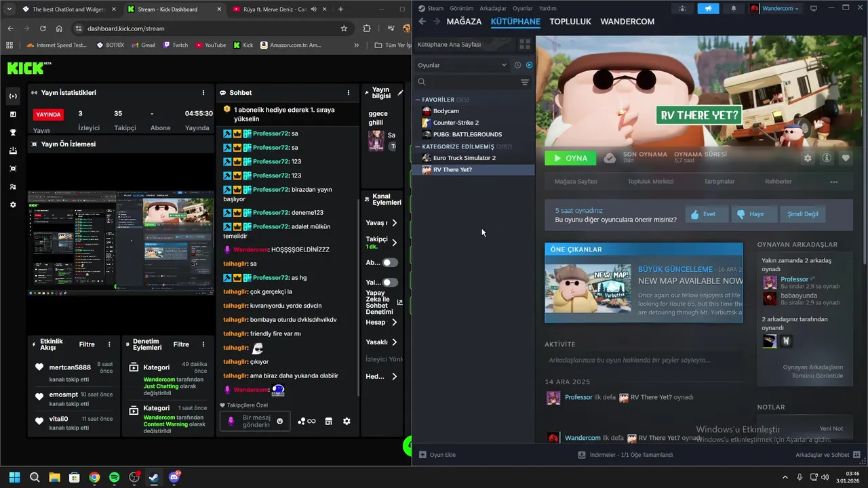Image resolution: width=868 pixels, height=488 pixels.
Task: Select Counter-Strike 2 in library list
Action: 473,123
